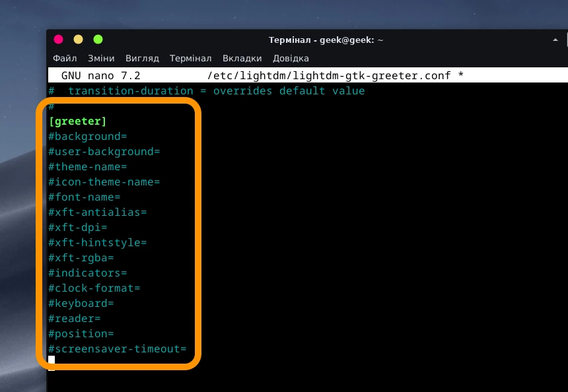This screenshot has height=392, width=568.
Task: Click the #xft-hintstyle= line
Action: tap(98, 243)
